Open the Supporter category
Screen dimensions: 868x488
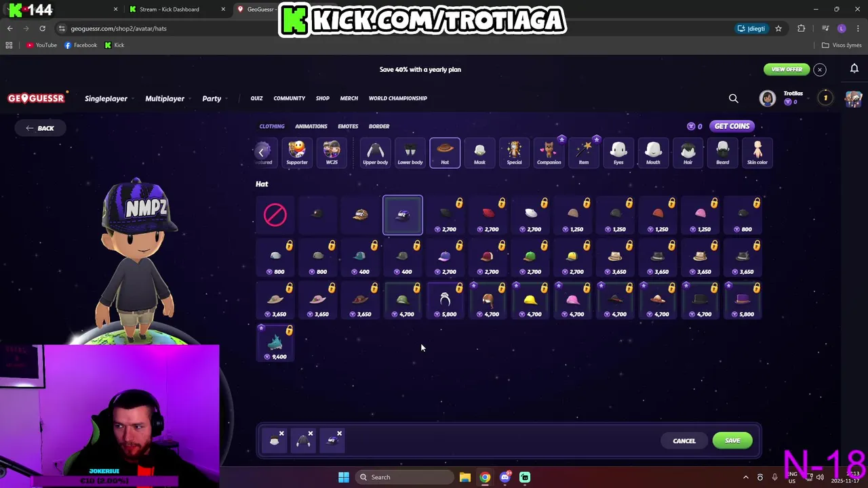click(x=297, y=152)
